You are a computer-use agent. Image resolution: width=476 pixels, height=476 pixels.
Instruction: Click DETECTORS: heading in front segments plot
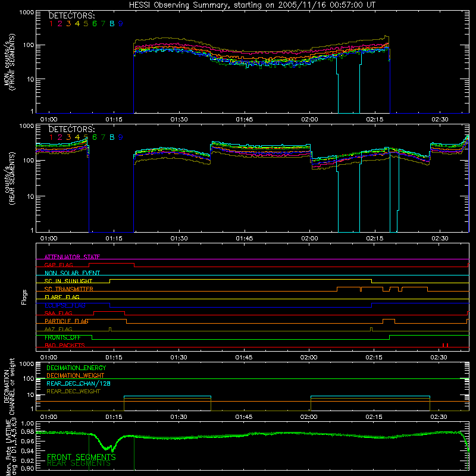coord(71,15)
